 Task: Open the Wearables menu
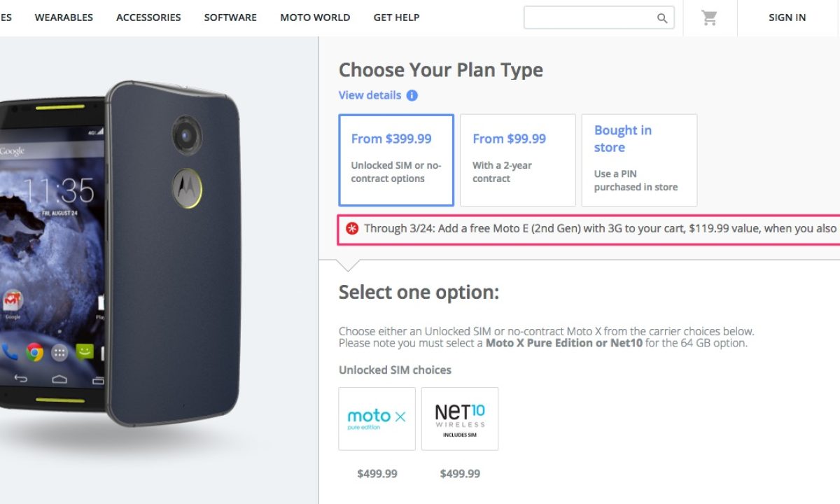[64, 17]
